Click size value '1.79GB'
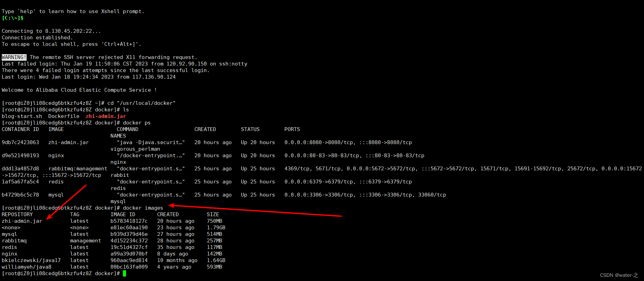The height and width of the screenshot is (281, 644). [x=216, y=228]
